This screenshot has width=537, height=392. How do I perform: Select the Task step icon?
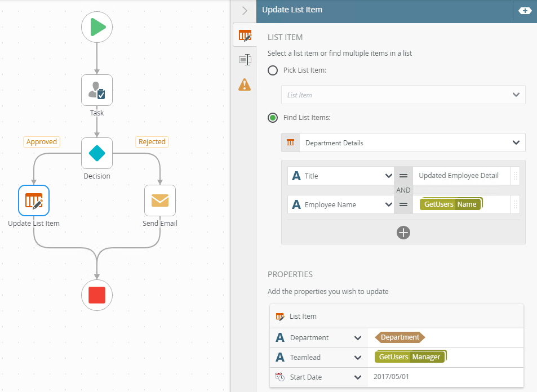pos(97,90)
